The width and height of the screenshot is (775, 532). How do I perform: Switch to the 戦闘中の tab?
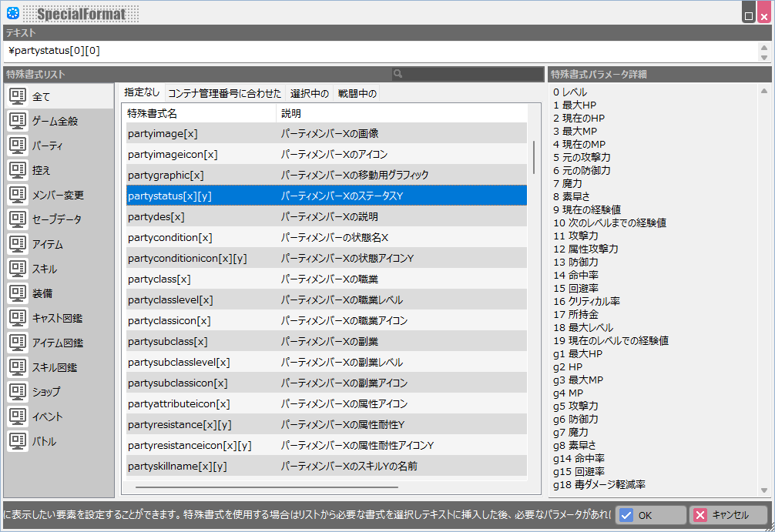(357, 94)
